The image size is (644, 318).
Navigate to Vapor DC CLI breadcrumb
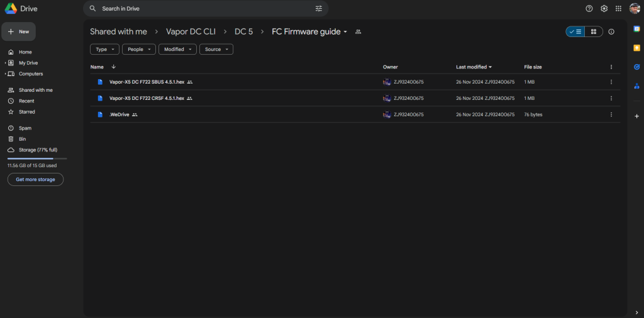[191, 31]
